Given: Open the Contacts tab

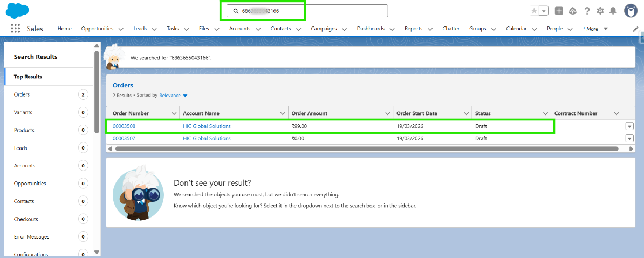Looking at the screenshot, I should click(280, 29).
